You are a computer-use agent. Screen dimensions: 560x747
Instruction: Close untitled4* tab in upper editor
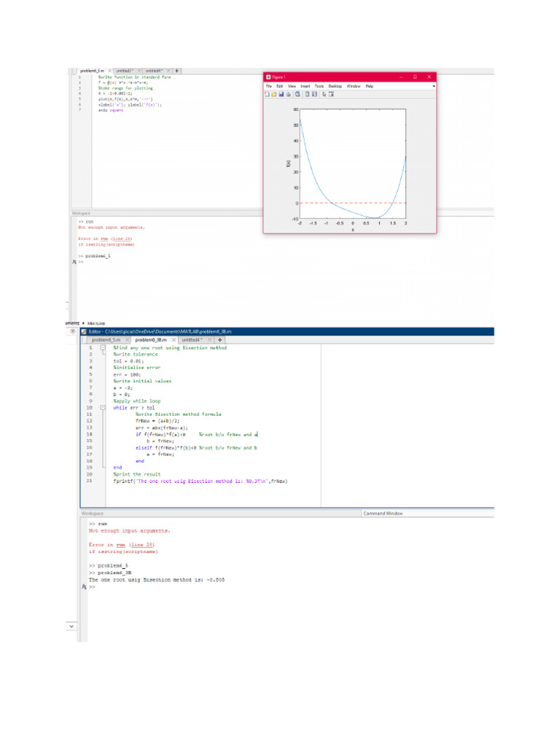tap(168, 71)
